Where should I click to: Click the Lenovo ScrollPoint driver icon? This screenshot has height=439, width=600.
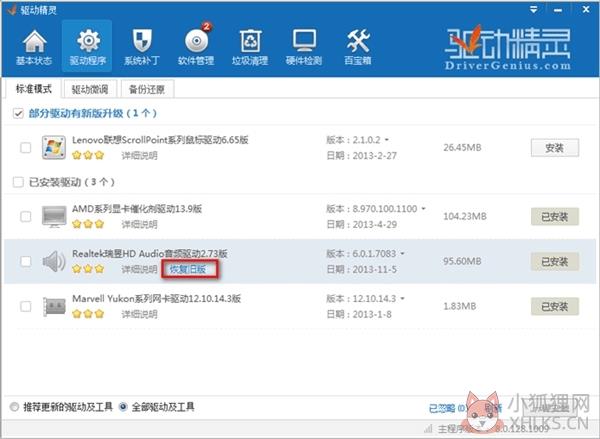pos(54,147)
